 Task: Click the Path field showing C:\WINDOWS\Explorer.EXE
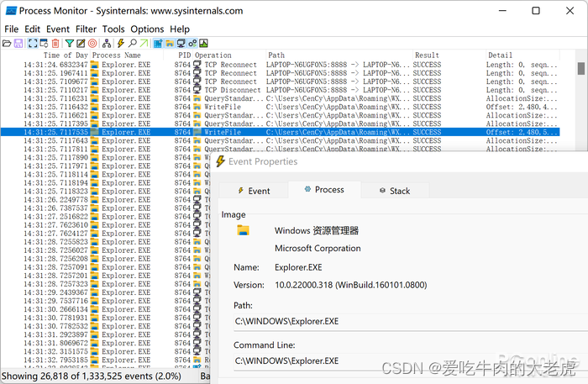click(x=411, y=321)
